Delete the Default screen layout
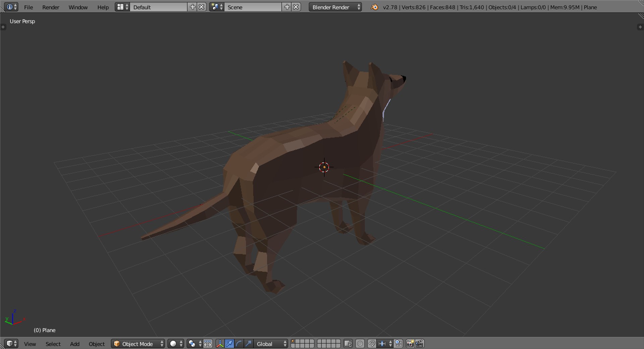 click(x=202, y=7)
